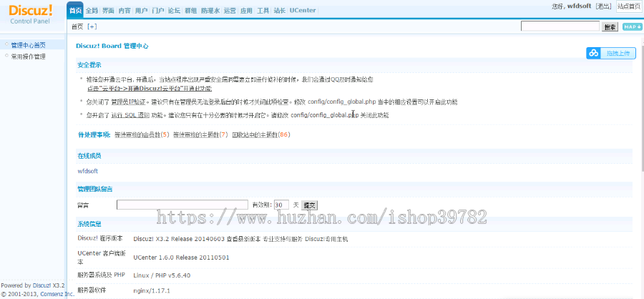Switch to the 全局 tab
Viewport: 644px width, 299px height.
[x=92, y=11]
